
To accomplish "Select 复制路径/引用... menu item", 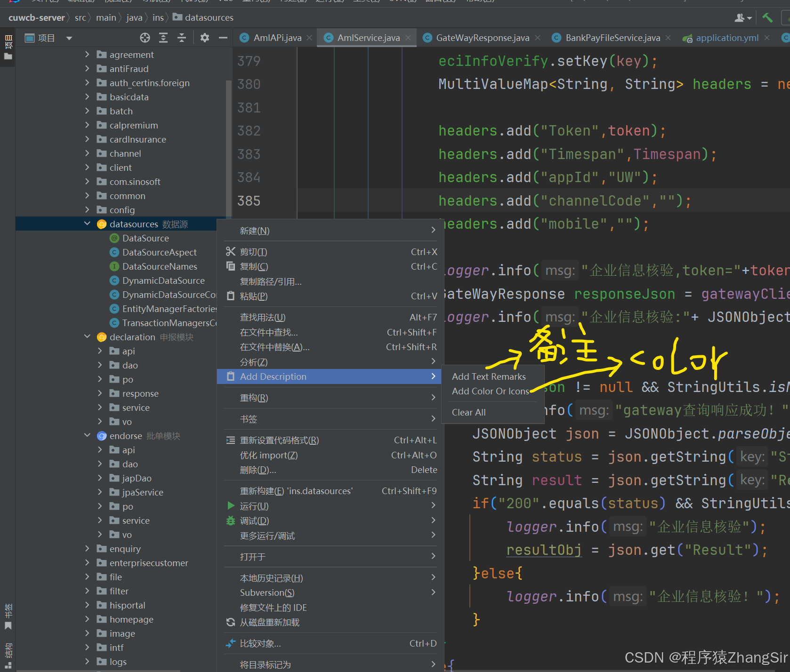I will coord(329,281).
